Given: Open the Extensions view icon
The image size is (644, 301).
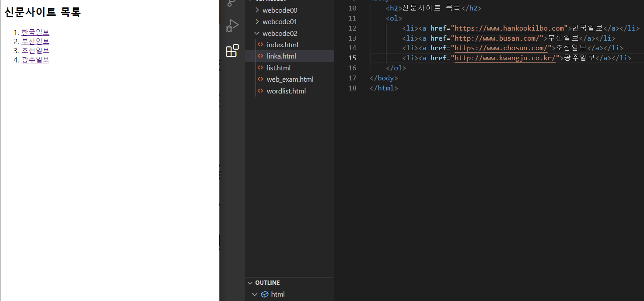Looking at the screenshot, I should click(x=232, y=51).
